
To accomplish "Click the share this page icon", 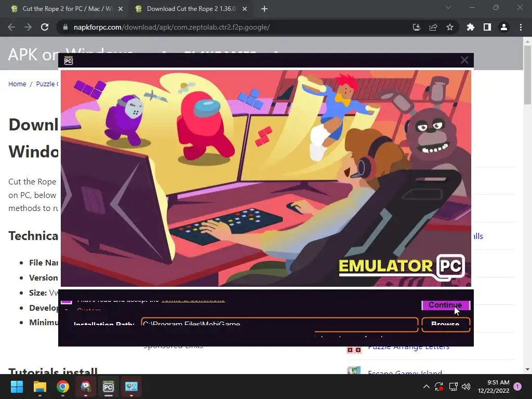I will point(433,27).
